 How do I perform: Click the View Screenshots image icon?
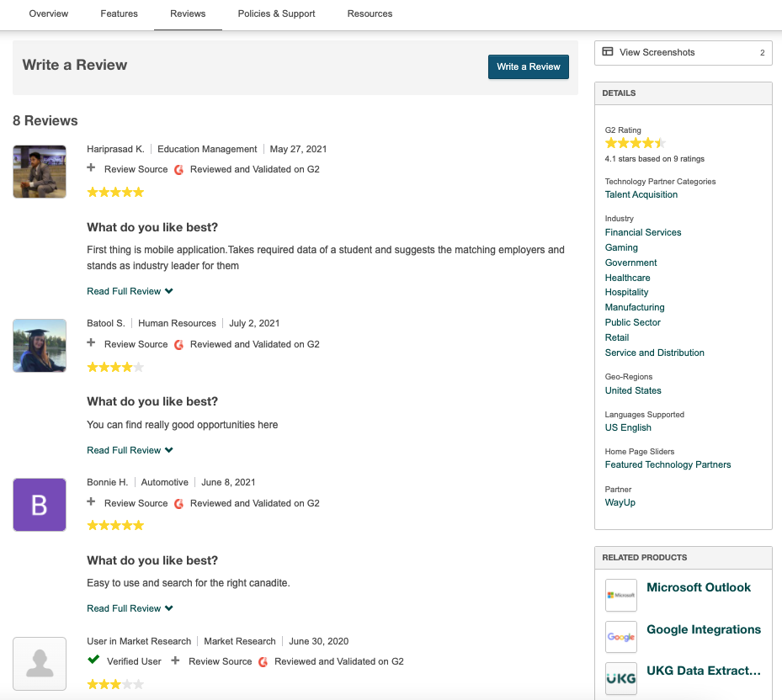click(608, 52)
